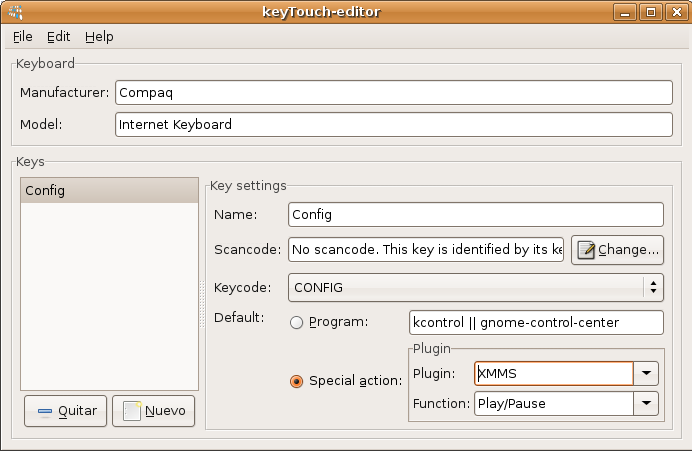
Task: Click the Change scancode pencil icon
Action: 586,250
